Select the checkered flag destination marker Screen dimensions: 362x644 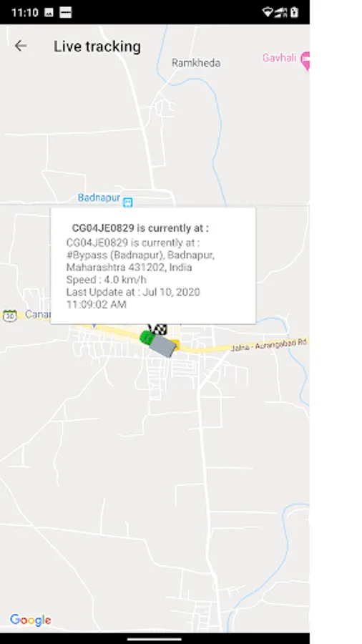coord(158,329)
